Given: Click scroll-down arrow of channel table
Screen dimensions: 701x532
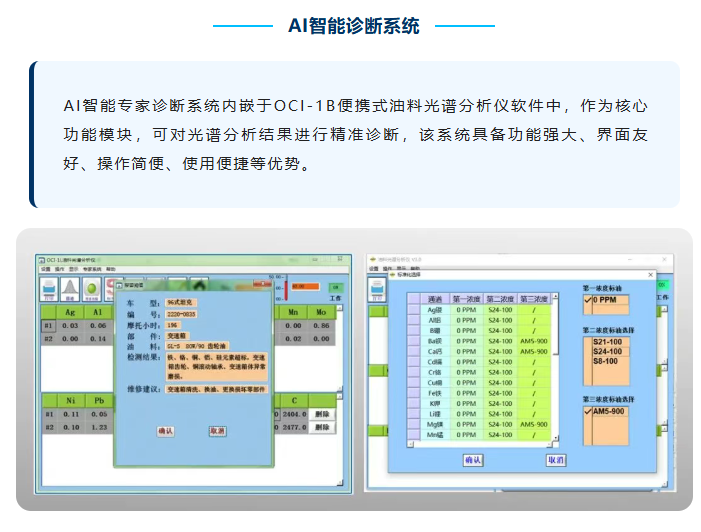Looking at the screenshot, I should pos(555,438).
